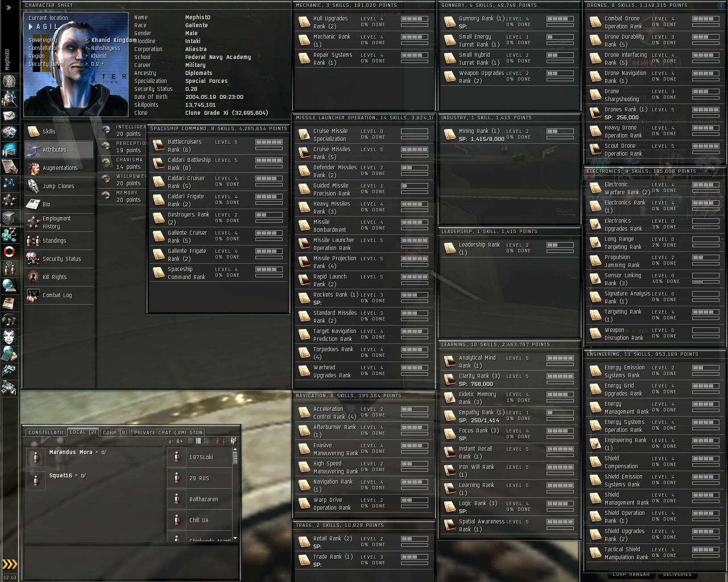Open the Standings section
This screenshot has width=728, height=582.
click(59, 241)
